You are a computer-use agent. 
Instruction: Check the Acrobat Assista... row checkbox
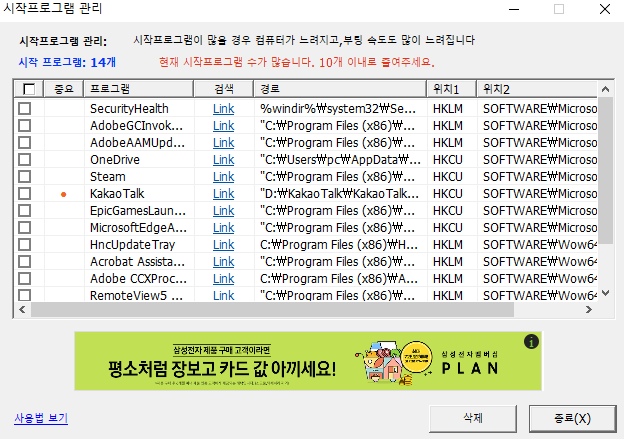[x=25, y=262]
